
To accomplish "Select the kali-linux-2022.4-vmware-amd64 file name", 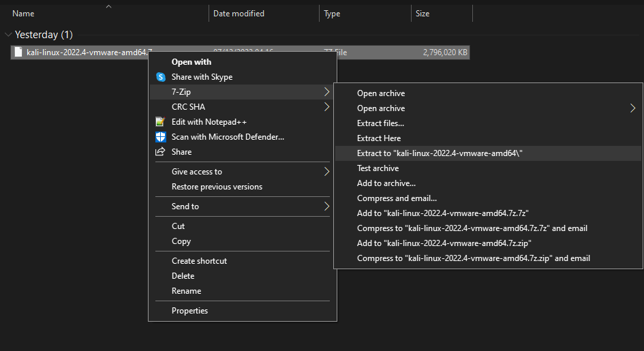I will tap(89, 52).
